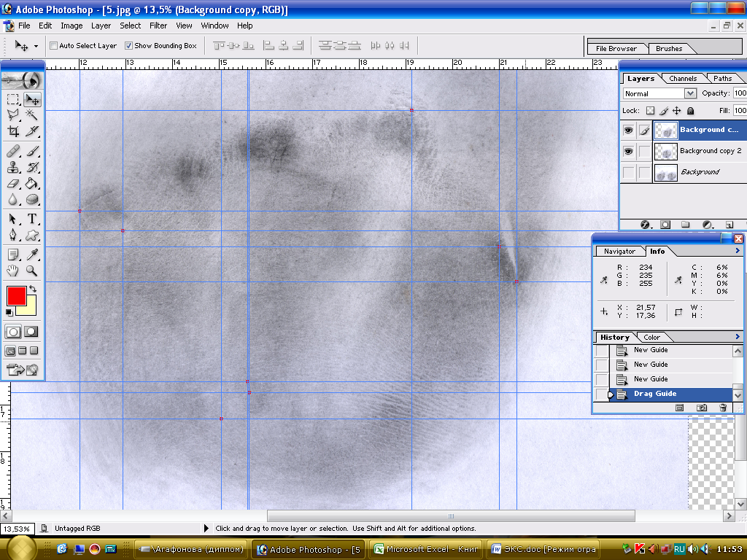This screenshot has height=560, width=747.
Task: Open the Info palette flyout menu
Action: pyautogui.click(x=738, y=251)
